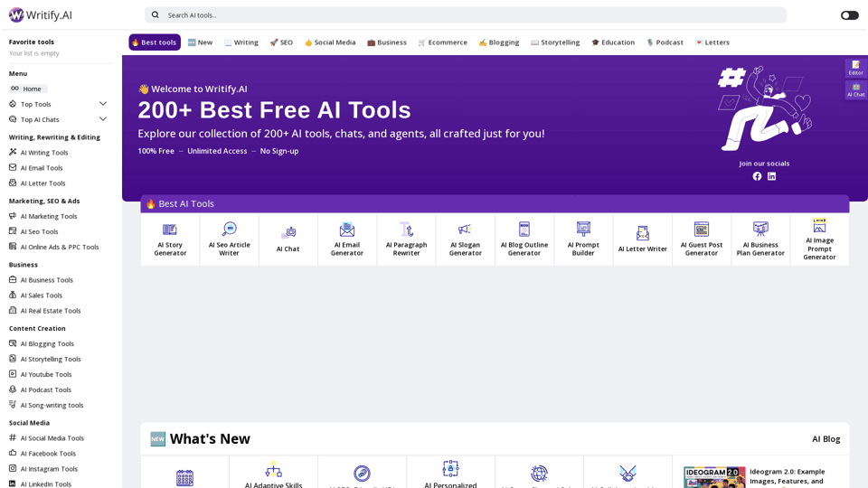Image resolution: width=868 pixels, height=488 pixels.
Task: Open the Business tab
Action: click(x=387, y=42)
